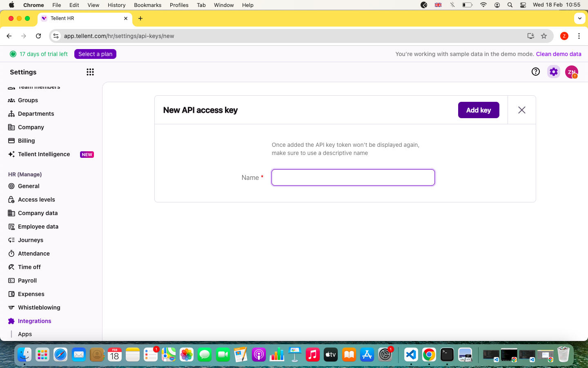The image size is (588, 368).
Task: Open the apps grid icon beside Settings
Action: [x=90, y=72]
